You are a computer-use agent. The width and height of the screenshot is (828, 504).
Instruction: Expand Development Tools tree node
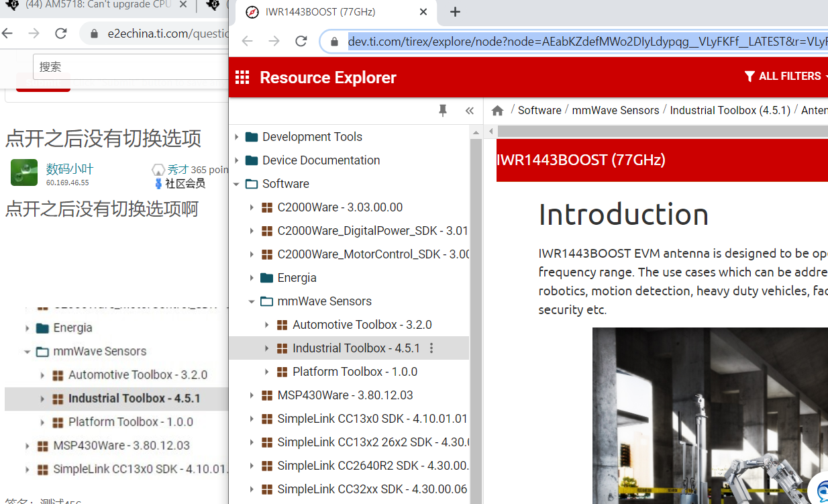tap(236, 137)
